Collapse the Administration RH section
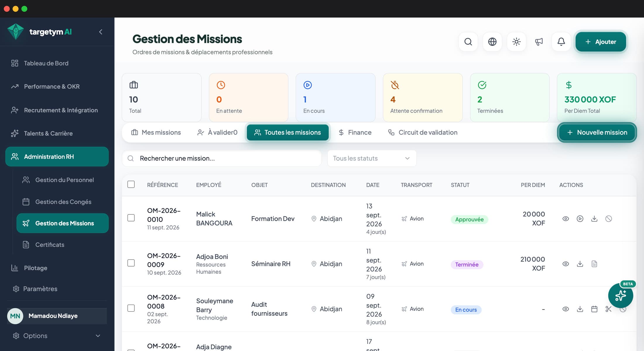Viewport: 644px width, 351px height. click(x=57, y=156)
